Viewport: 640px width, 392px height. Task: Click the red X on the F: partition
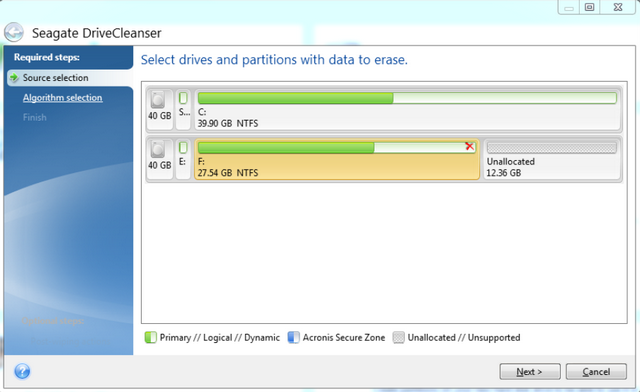coord(469,146)
